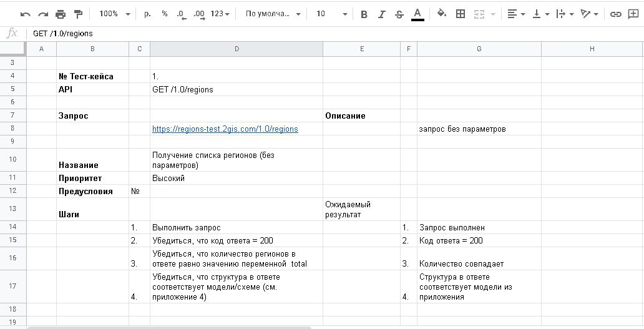The image size is (644, 329).
Task: Click the fx function icon
Action: (x=12, y=33)
